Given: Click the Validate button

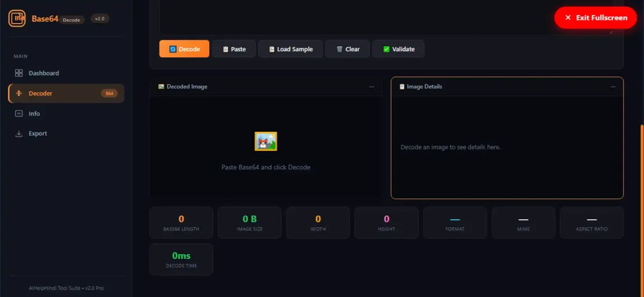Looking at the screenshot, I should [x=398, y=49].
